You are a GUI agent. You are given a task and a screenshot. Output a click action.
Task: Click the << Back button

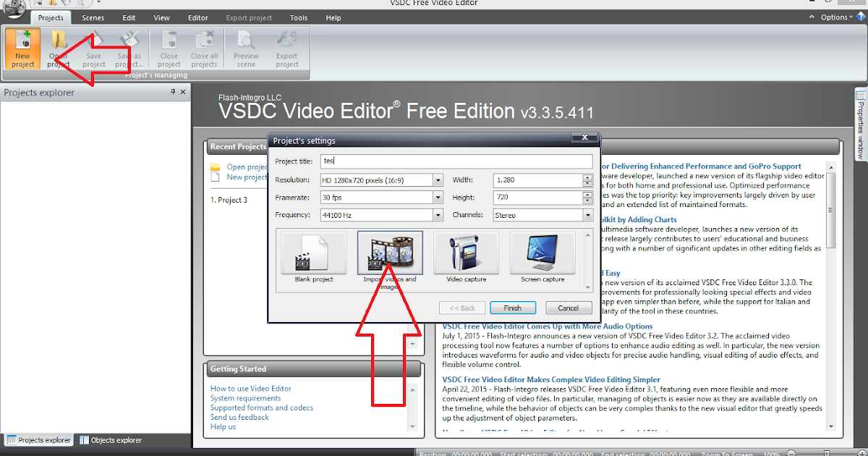[x=462, y=308]
